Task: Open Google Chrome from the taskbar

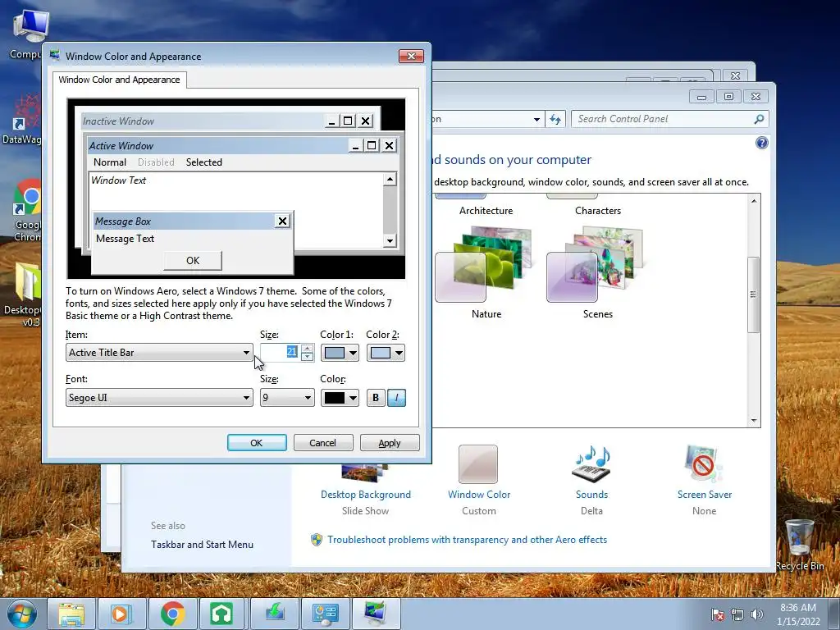Action: coord(172,614)
